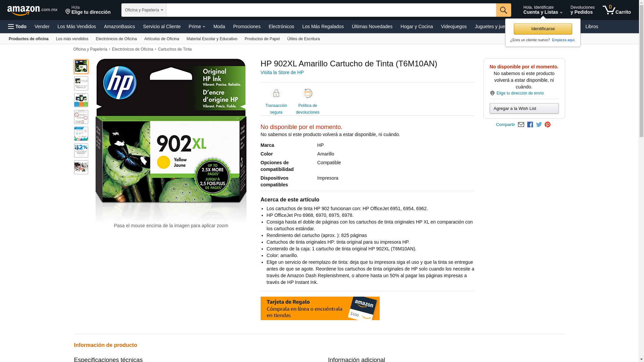Click the Amazon.com.mx logo

32,10
